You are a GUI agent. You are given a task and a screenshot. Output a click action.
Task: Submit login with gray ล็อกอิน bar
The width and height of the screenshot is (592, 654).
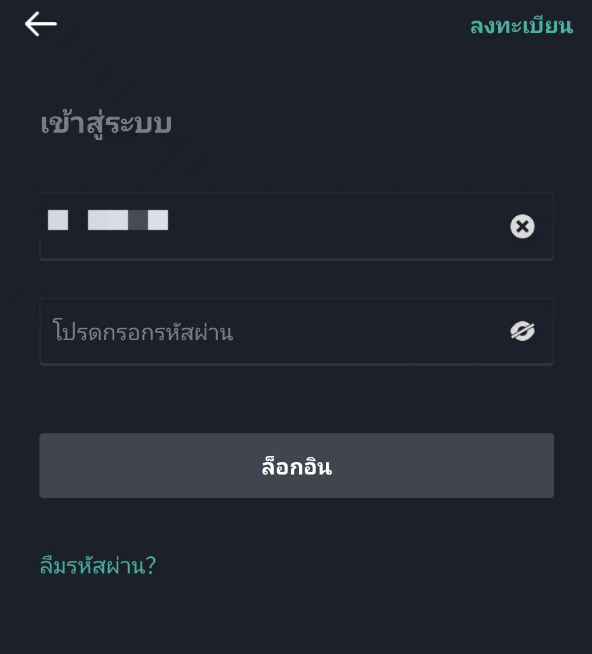297,465
